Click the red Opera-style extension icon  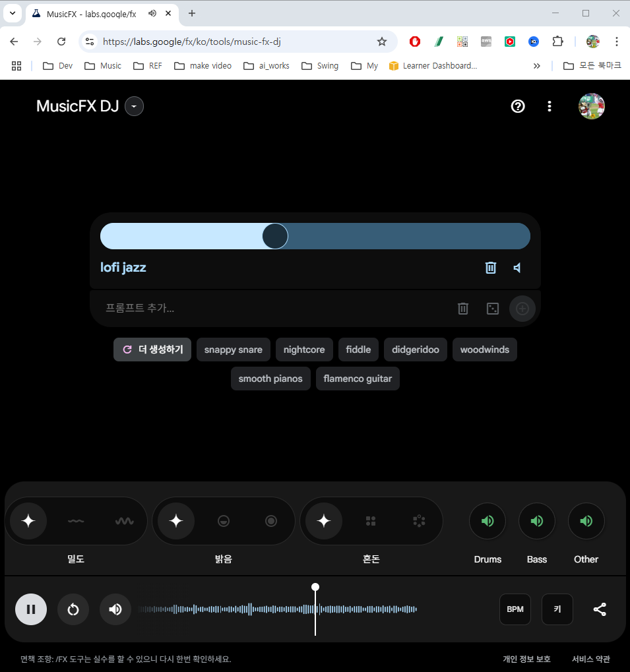click(x=415, y=42)
